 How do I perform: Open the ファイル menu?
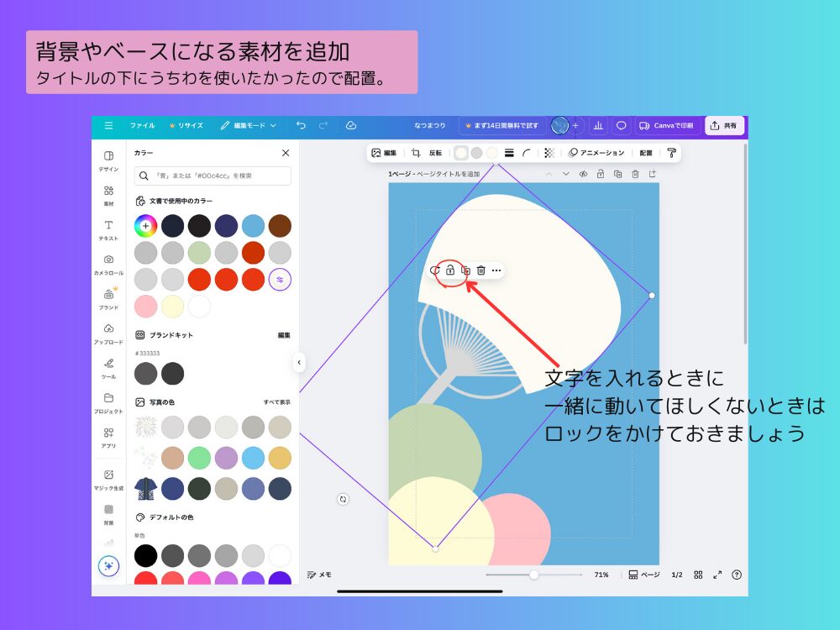coord(143,125)
